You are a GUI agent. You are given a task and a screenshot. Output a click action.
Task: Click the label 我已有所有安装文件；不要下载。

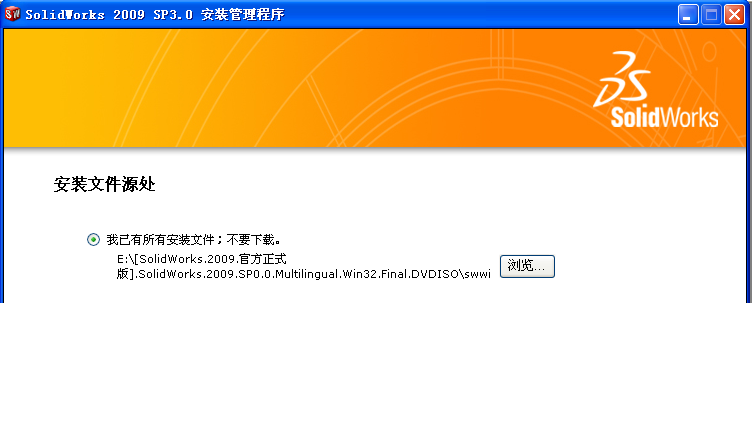click(x=194, y=239)
